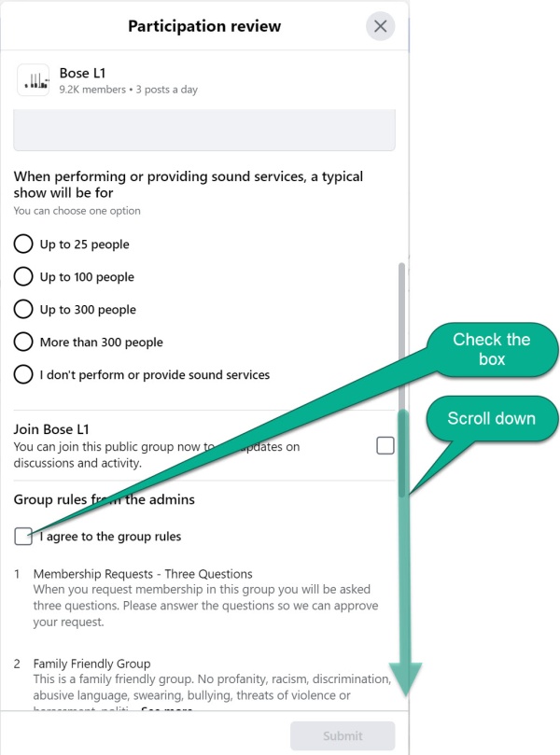Click the "Scroll down" callout bubble
The image size is (560, 755).
491,418
